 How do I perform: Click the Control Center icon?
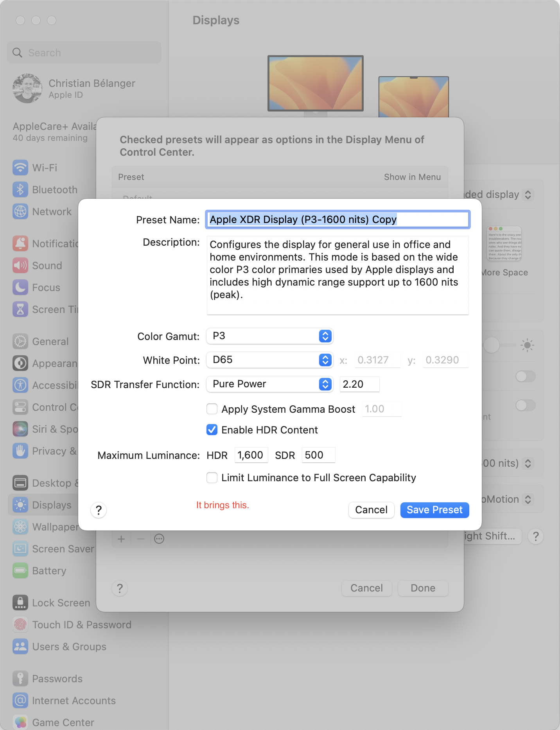[x=20, y=407]
